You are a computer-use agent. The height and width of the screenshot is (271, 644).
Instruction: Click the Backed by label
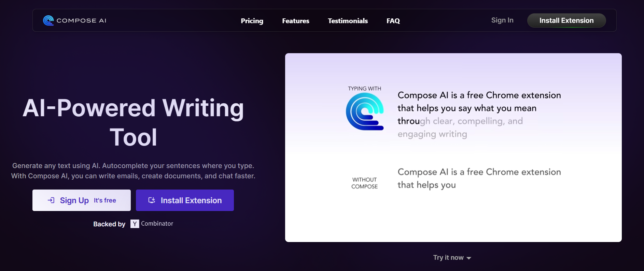pyautogui.click(x=109, y=224)
